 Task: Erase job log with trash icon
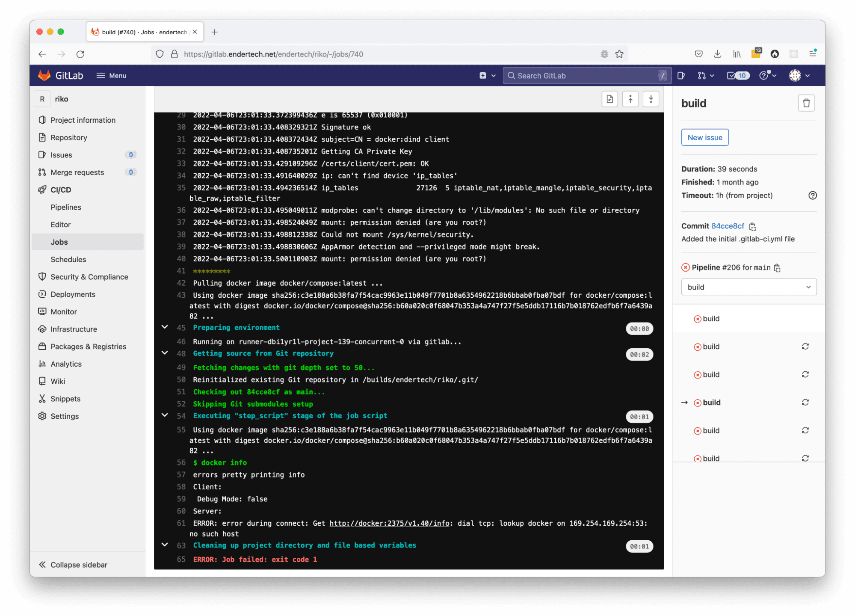click(806, 103)
